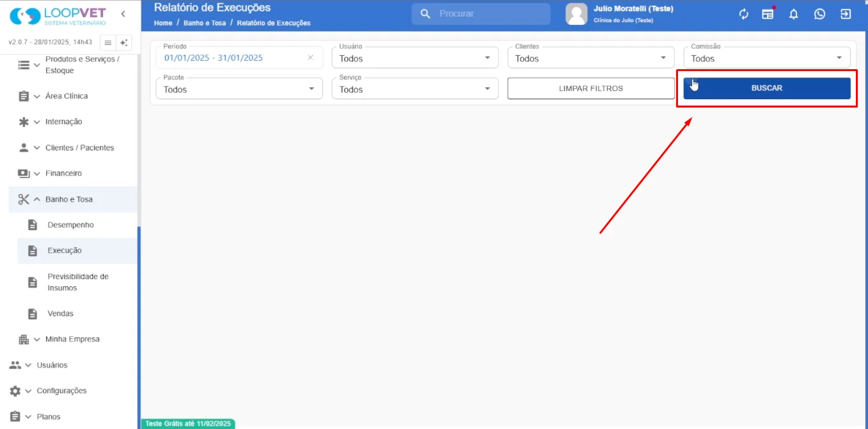Open the Comissão dropdown
The image size is (868, 429).
point(767,58)
